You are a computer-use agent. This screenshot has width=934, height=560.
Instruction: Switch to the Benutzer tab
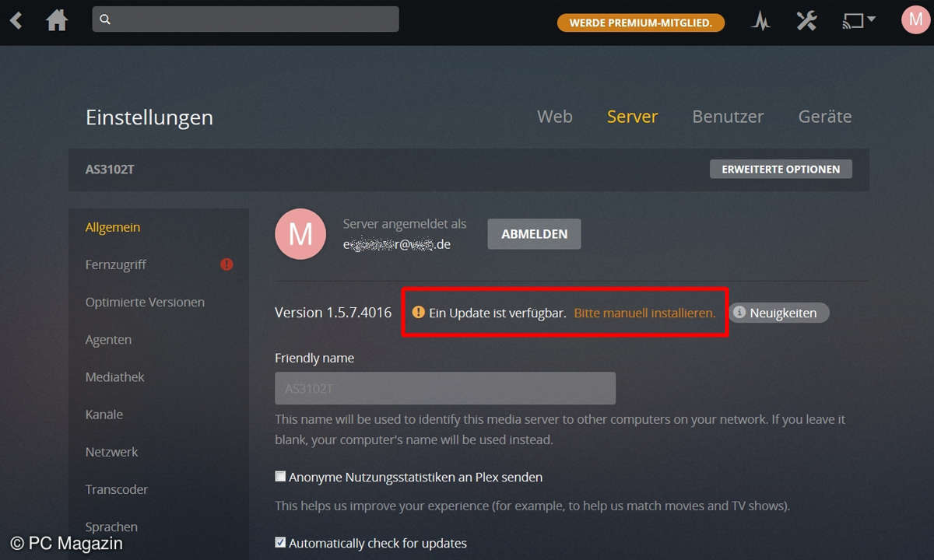728,117
